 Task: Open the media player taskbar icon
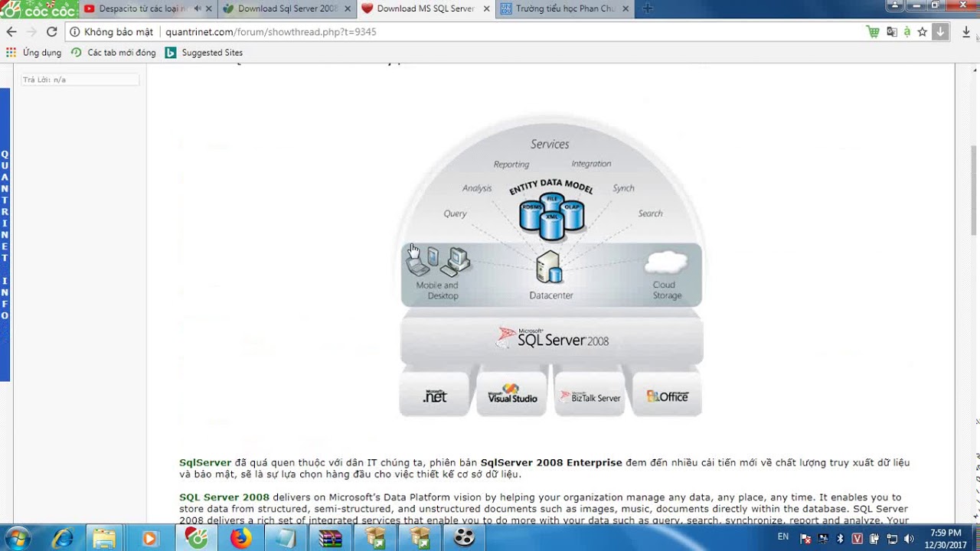point(149,538)
